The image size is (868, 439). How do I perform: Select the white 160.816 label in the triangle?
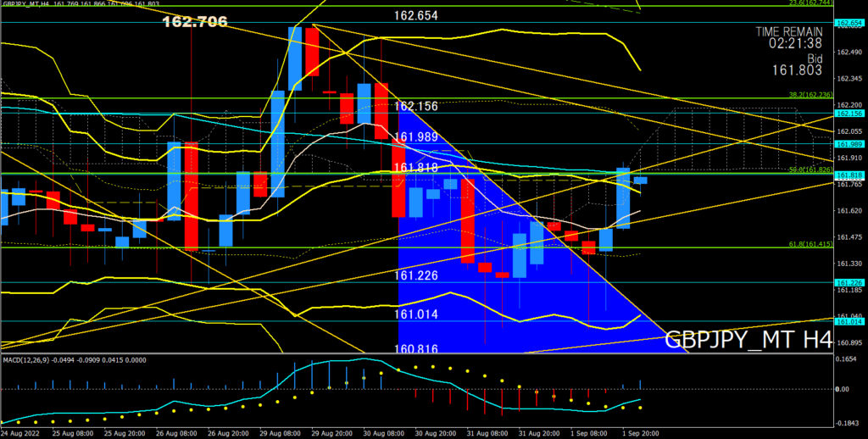416,349
